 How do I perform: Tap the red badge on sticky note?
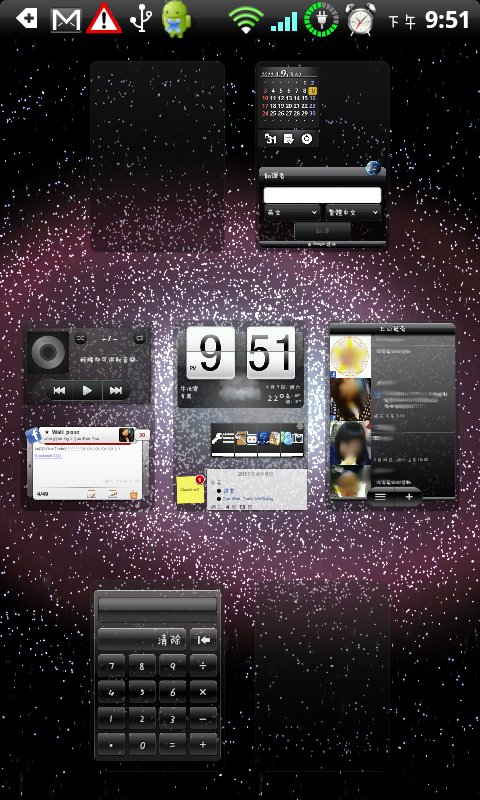(200, 479)
